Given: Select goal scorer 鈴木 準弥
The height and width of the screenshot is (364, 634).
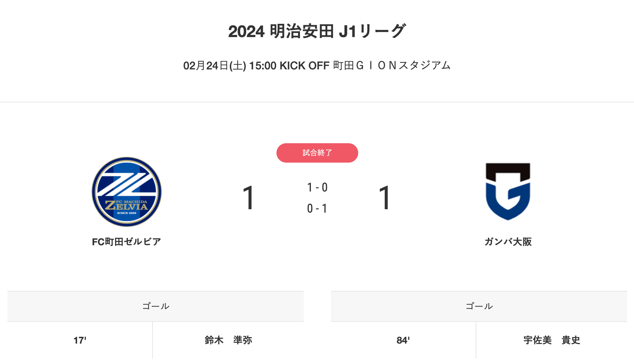Looking at the screenshot, I should click(x=228, y=340).
